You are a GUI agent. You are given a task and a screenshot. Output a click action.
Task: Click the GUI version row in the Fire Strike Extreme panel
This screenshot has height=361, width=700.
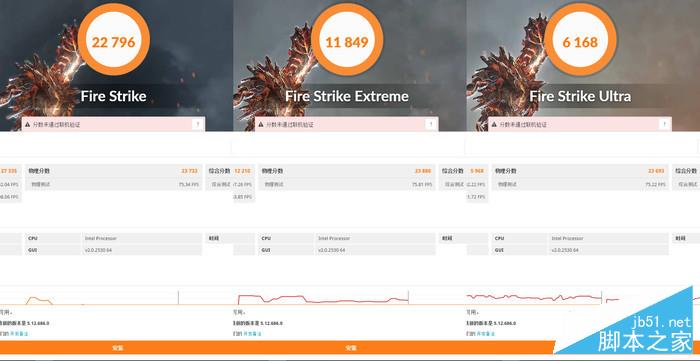tap(347, 250)
